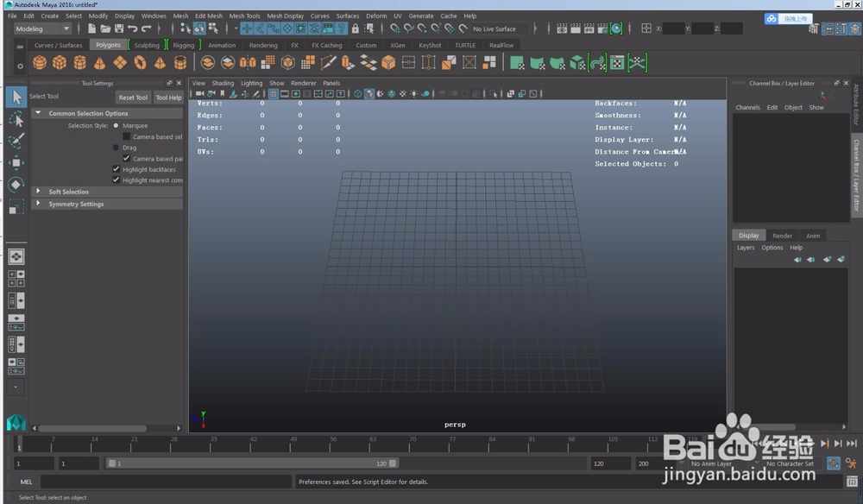Switch to four view layout
This screenshot has height=504, width=863.
[x=16, y=279]
